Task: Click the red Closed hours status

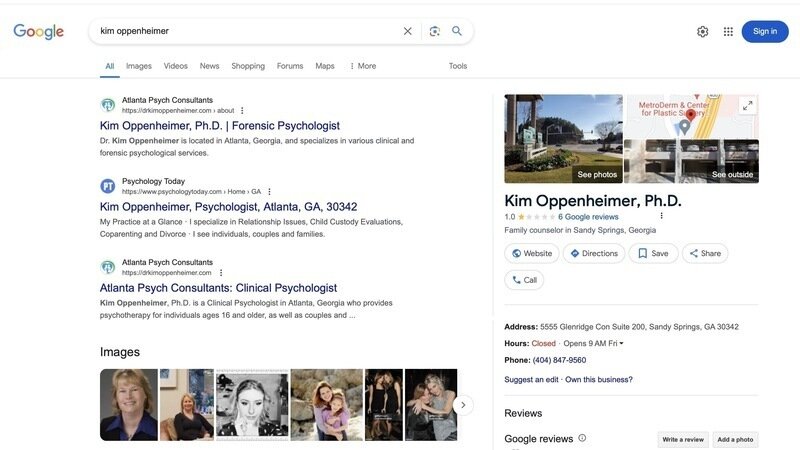Action: tap(543, 343)
